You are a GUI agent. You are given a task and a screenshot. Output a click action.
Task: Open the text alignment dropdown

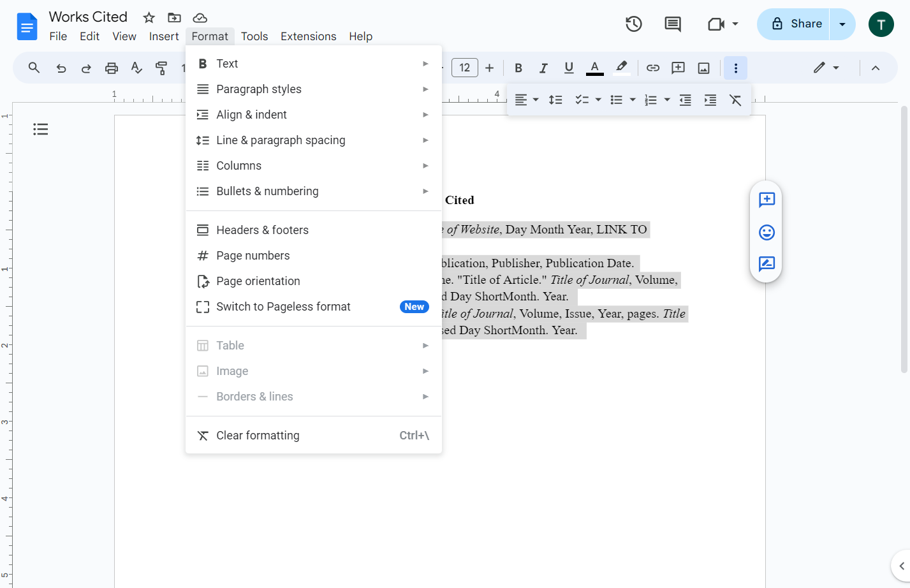pyautogui.click(x=527, y=100)
